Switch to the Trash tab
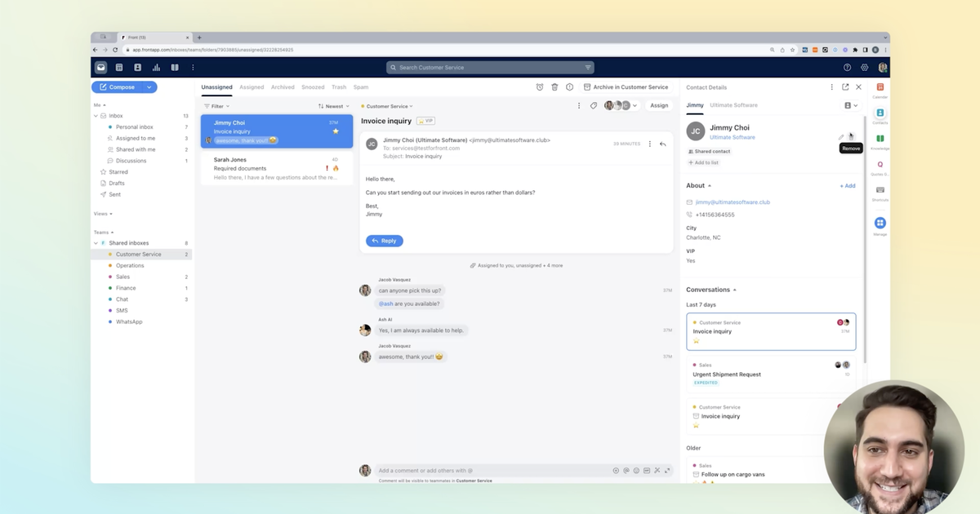Screen dimensions: 980x514 (339, 87)
